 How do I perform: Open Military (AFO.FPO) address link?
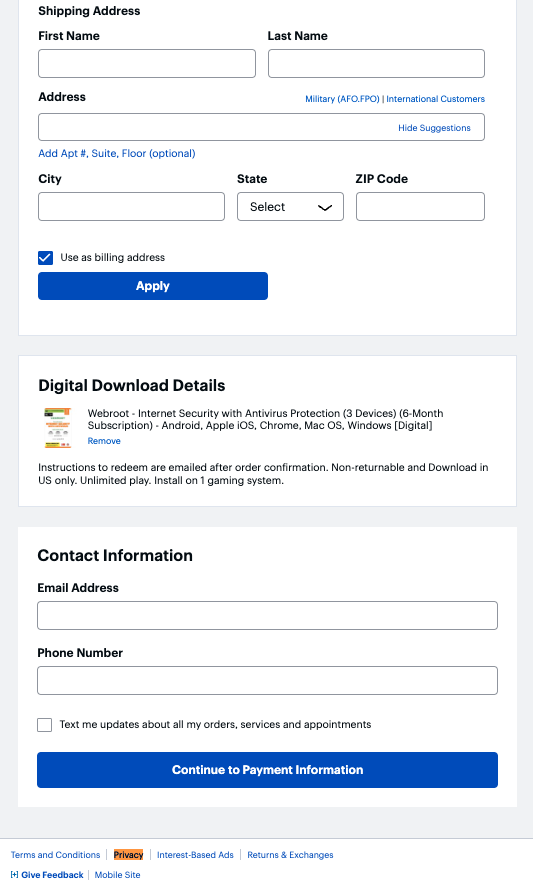point(342,99)
